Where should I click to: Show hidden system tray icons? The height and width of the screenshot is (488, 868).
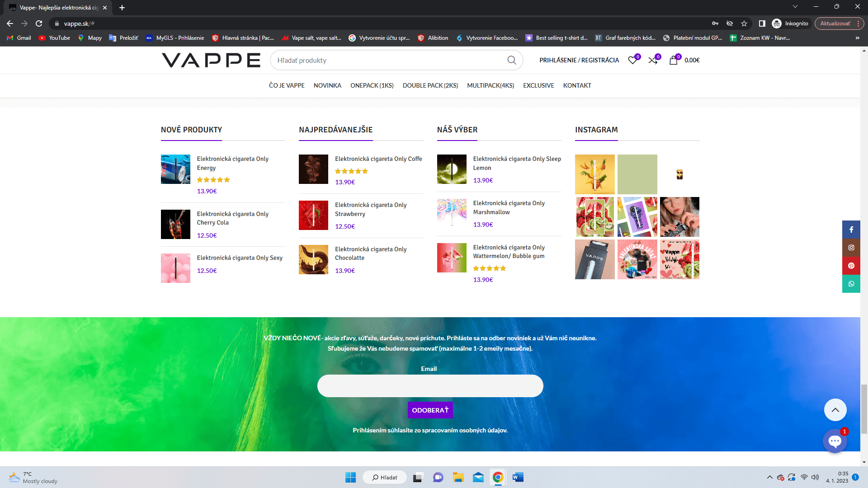(x=769, y=477)
